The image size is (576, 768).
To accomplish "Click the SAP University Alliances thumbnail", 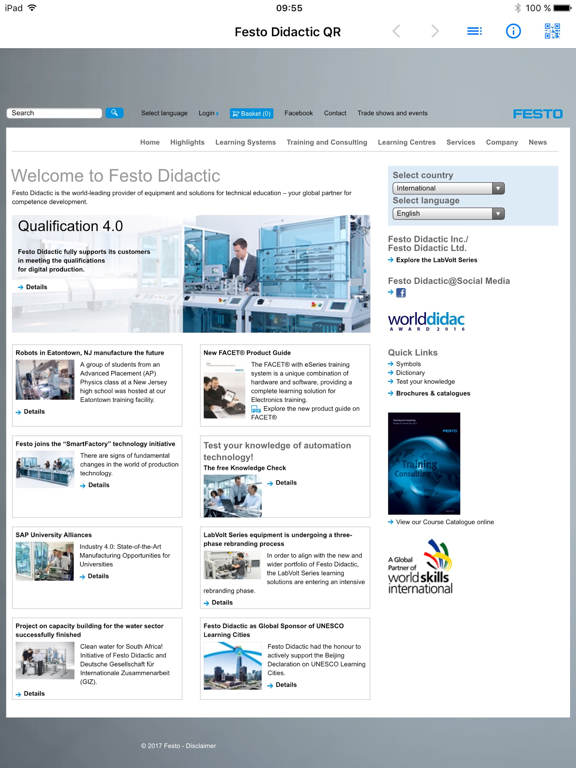I will 45,561.
